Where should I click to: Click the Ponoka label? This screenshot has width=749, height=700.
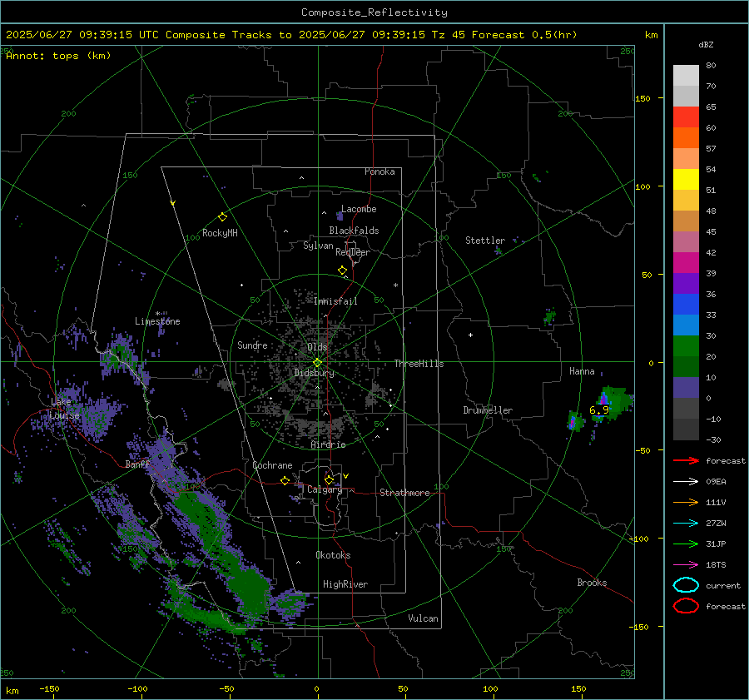click(379, 171)
